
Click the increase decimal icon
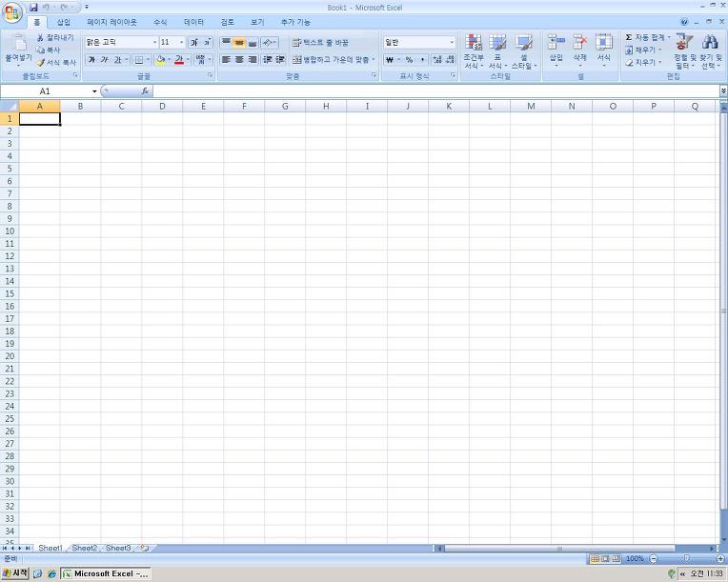click(x=436, y=60)
